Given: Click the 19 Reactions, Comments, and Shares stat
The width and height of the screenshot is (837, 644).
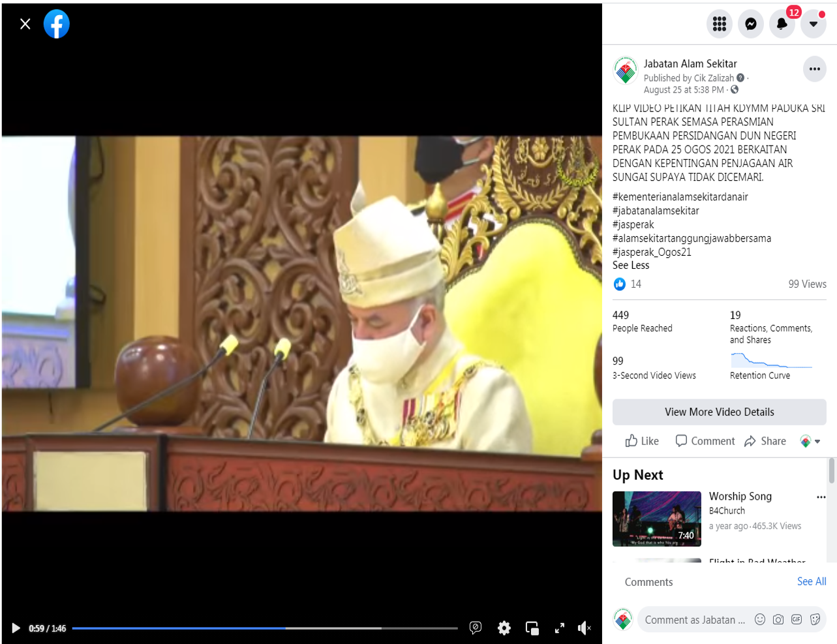Looking at the screenshot, I should pyautogui.click(x=771, y=328).
